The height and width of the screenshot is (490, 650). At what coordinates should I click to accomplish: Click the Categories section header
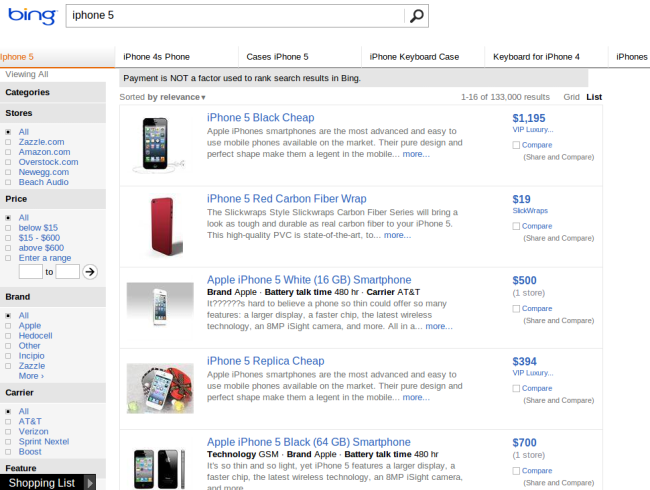[53, 92]
